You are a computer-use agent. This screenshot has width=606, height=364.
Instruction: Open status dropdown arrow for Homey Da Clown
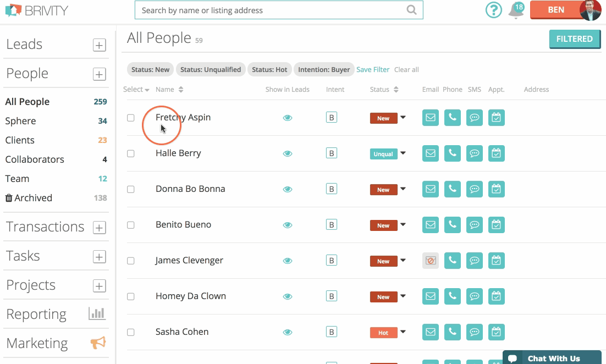click(403, 296)
